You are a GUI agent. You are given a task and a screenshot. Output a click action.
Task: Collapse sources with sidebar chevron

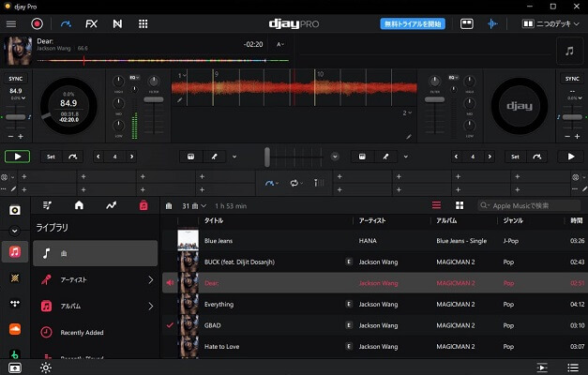(x=15, y=231)
